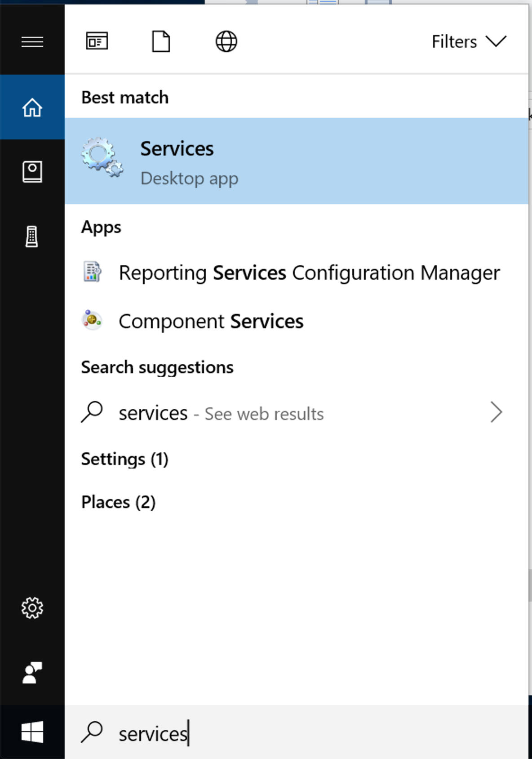Expand the Settings (1) category
Viewport: 532px width, 759px height.
click(125, 459)
